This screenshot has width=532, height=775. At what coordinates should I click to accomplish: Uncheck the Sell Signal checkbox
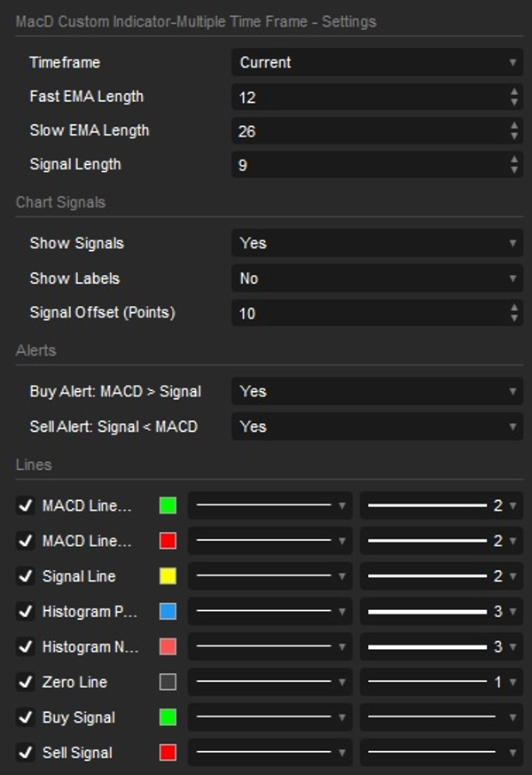26,752
